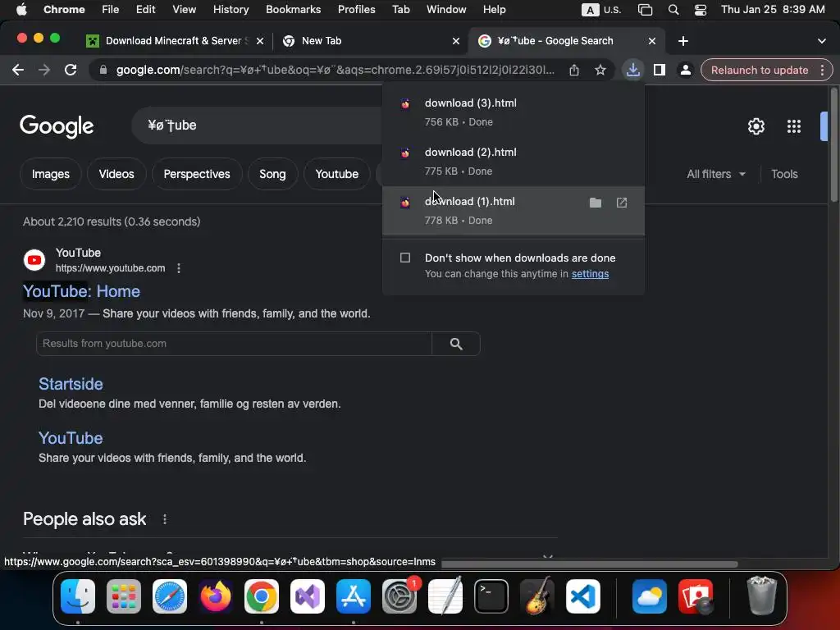
Task: Open the Chrome three-dot menu
Action: tap(822, 71)
